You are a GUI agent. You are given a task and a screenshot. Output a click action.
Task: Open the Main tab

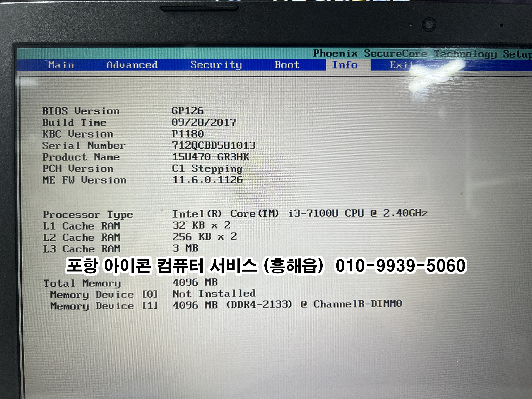(61, 65)
